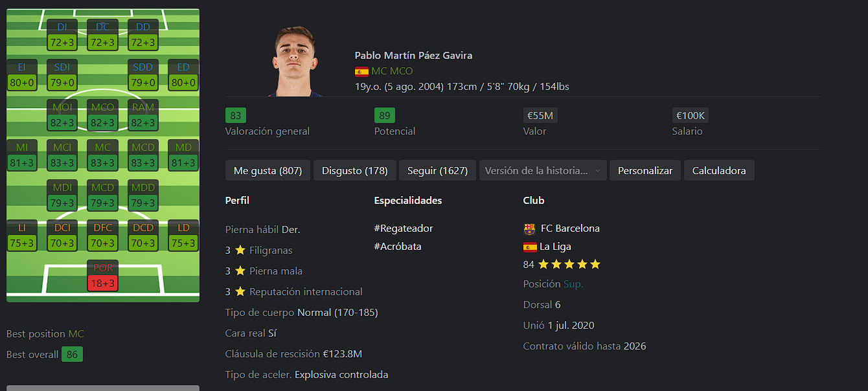Follow the #Regateador specialty link
The image size is (868, 391).
pyautogui.click(x=404, y=229)
